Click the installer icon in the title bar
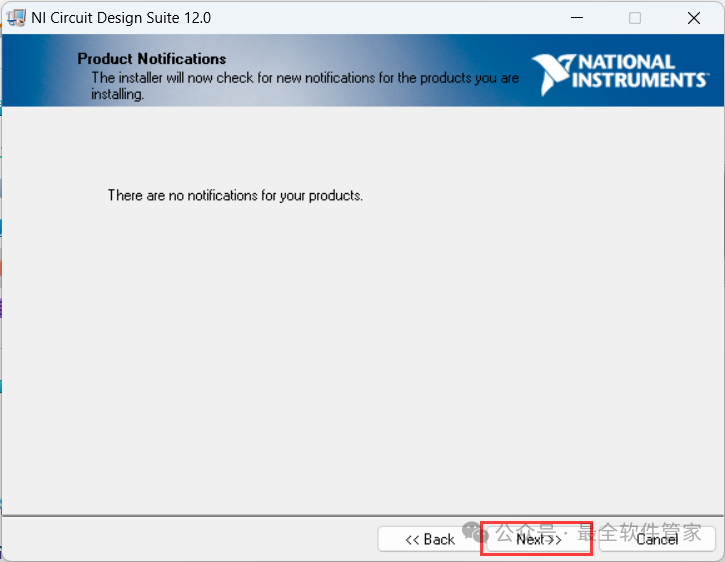 coord(16,18)
